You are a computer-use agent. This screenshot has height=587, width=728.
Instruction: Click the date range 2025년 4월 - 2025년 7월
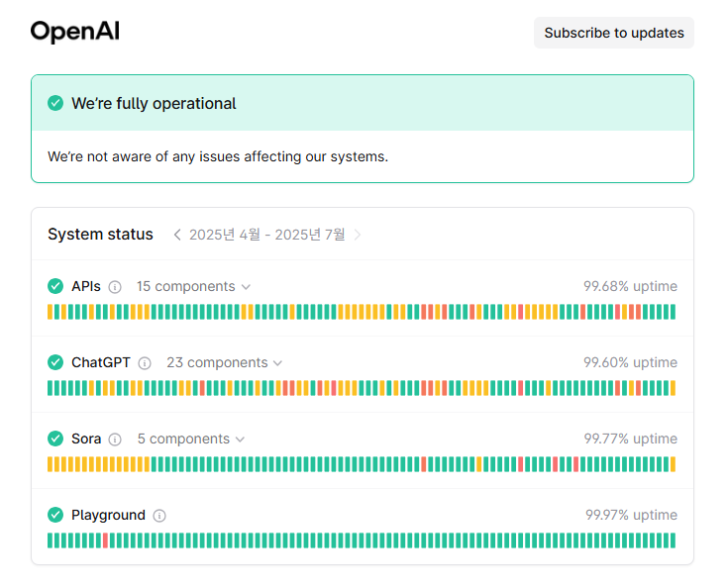pos(267,235)
